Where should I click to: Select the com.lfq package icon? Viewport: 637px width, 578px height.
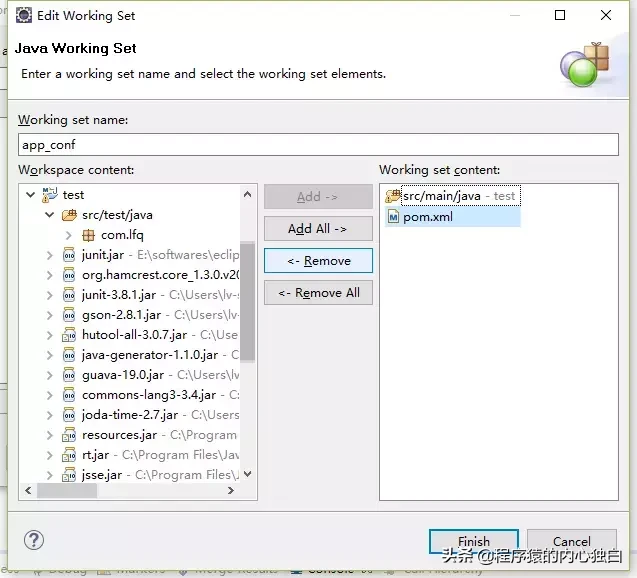pyautogui.click(x=88, y=235)
